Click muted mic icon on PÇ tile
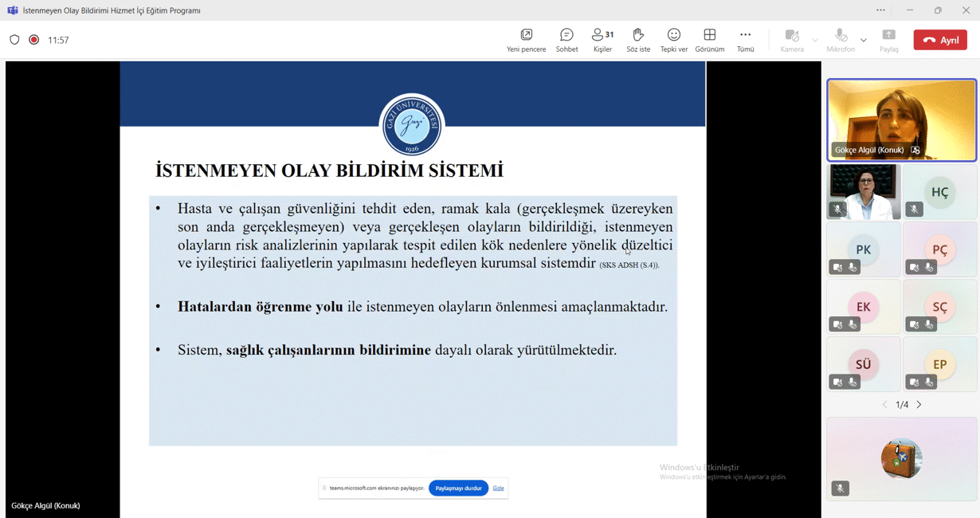 (929, 269)
